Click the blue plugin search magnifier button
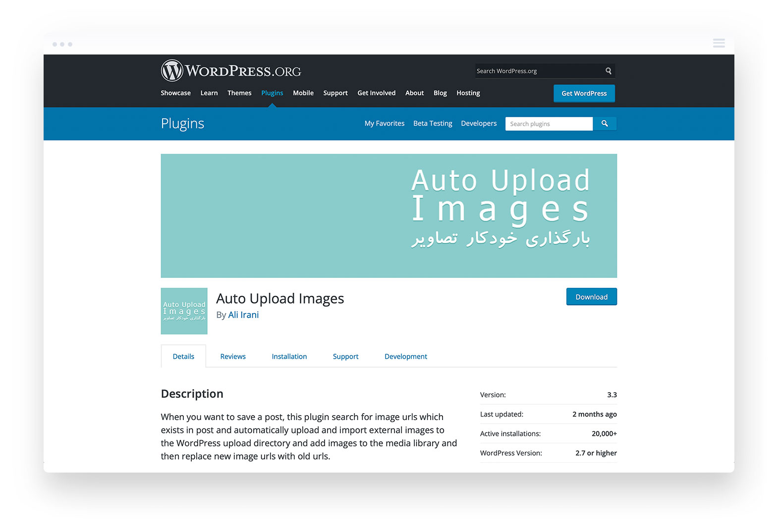This screenshot has width=778, height=532. 605,124
